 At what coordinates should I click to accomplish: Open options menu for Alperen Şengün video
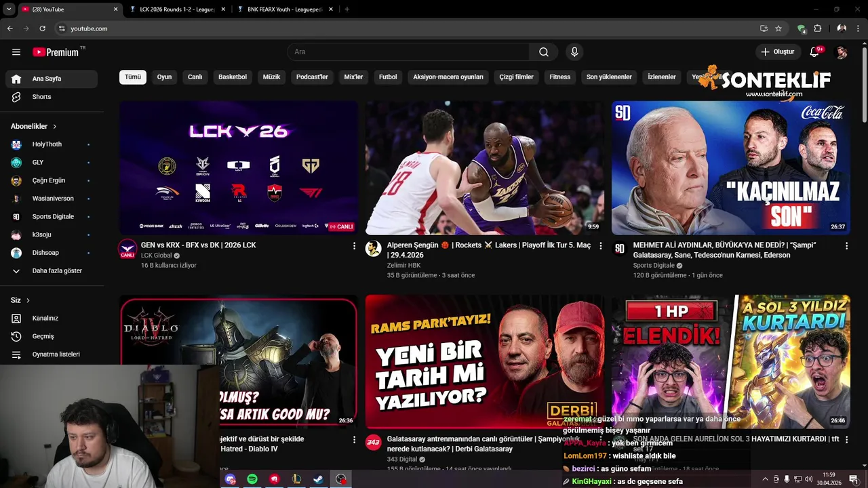point(600,246)
